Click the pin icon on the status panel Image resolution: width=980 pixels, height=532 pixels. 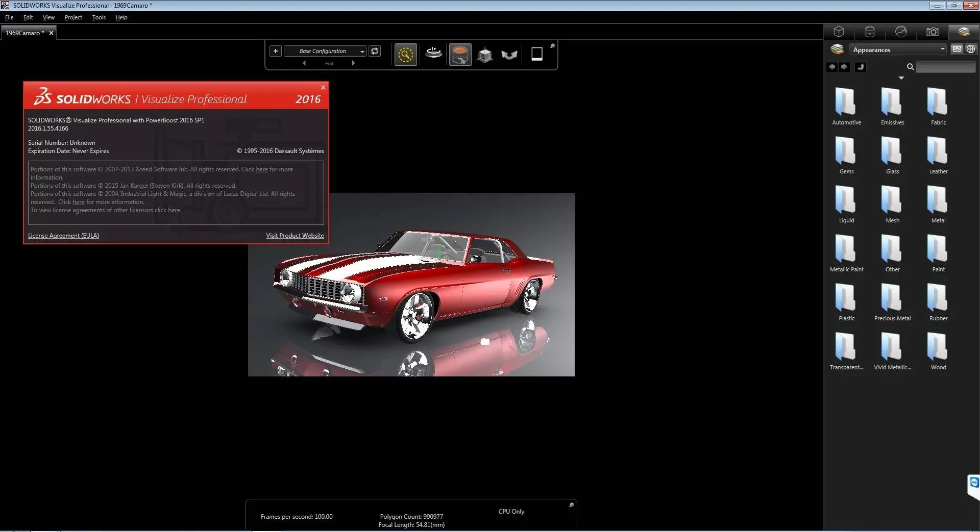[571, 505]
